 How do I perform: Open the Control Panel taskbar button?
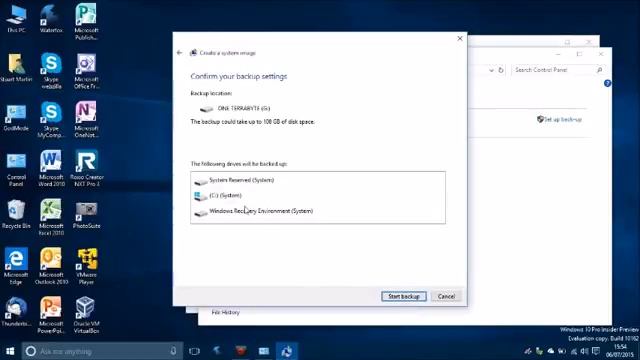(264, 351)
